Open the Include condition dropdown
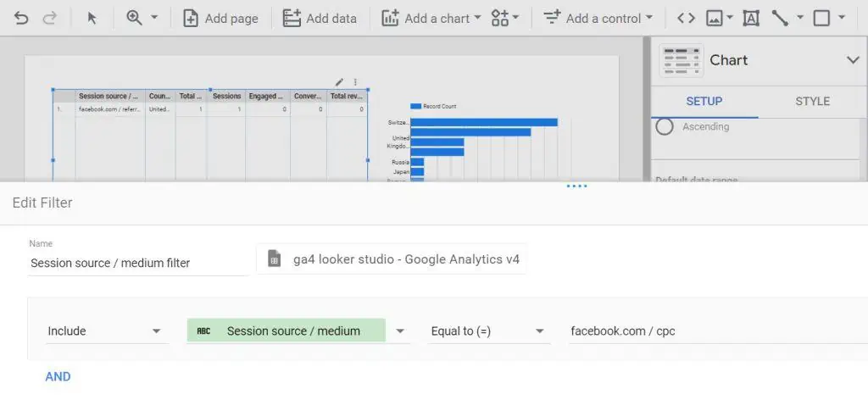 (104, 331)
